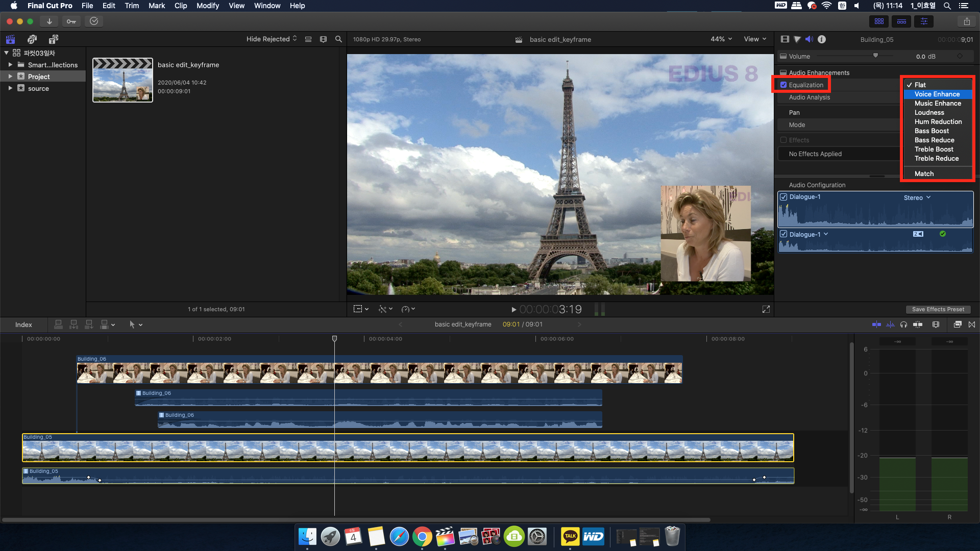Open the Modify menu in menu bar
The width and height of the screenshot is (980, 551).
coord(207,6)
